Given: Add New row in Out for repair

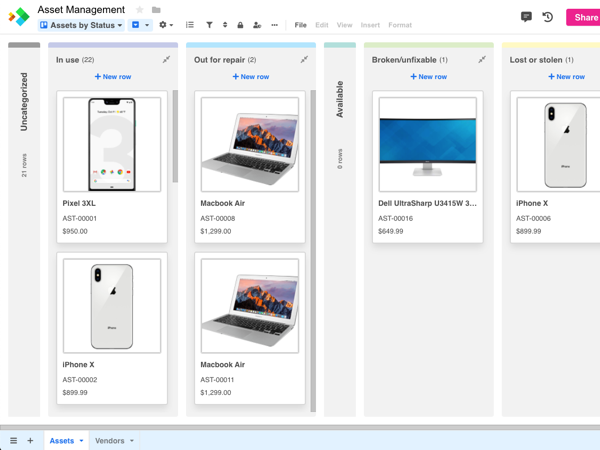Looking at the screenshot, I should point(251,77).
